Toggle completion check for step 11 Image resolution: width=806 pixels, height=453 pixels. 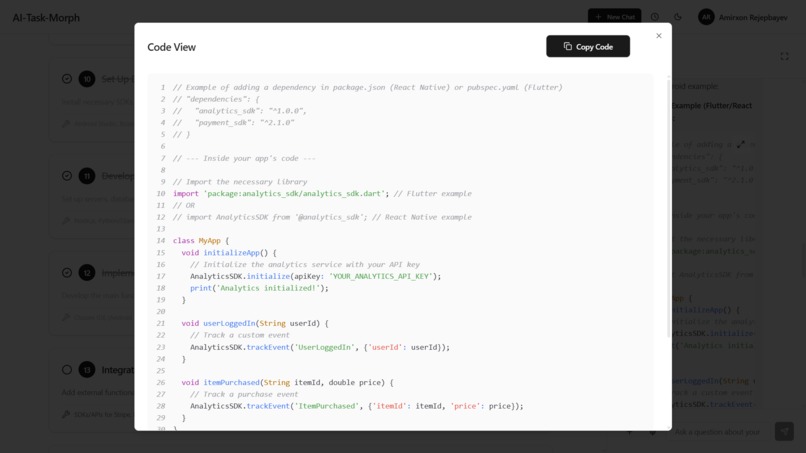pyautogui.click(x=67, y=176)
